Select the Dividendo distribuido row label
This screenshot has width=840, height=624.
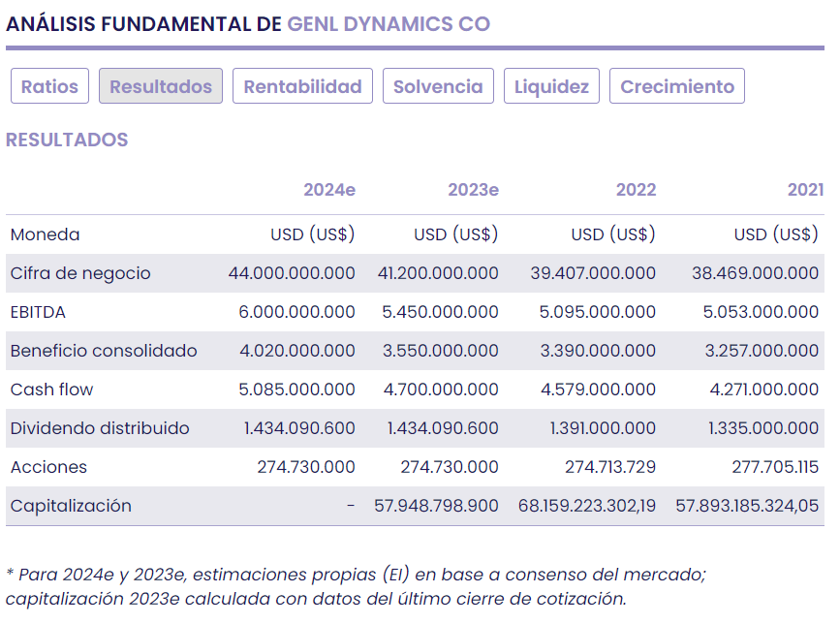pos(100,428)
